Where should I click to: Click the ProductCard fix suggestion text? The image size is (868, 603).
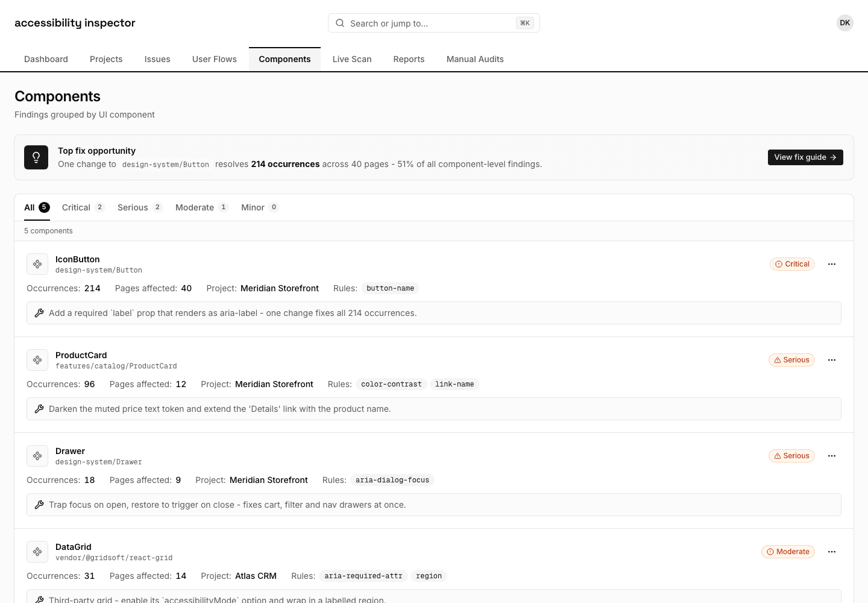[220, 409]
